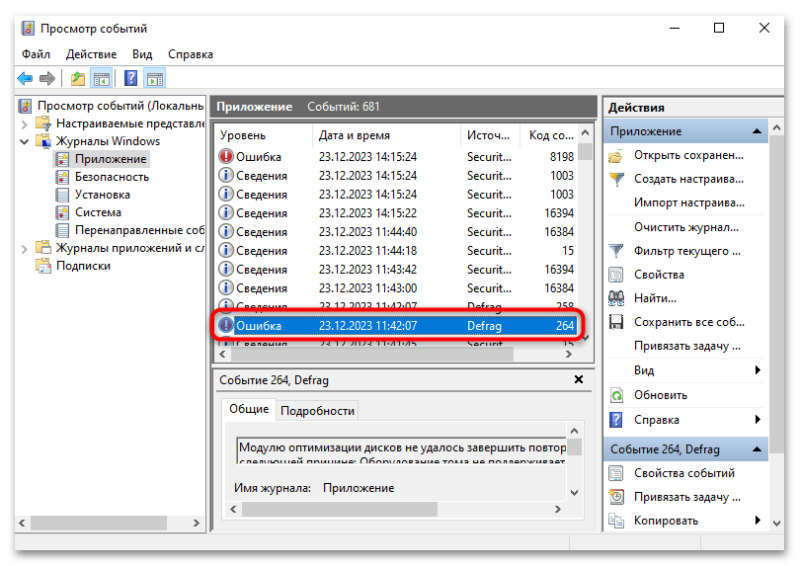This screenshot has width=800, height=566.
Task: Click the Back arrow toolbar icon
Action: click(25, 79)
